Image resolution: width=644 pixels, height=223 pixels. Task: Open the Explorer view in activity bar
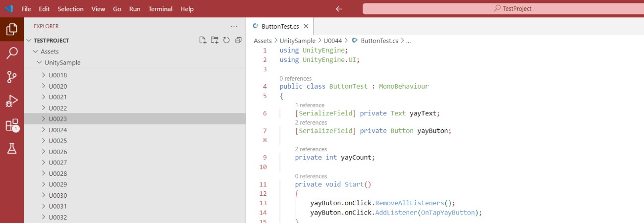(x=12, y=29)
